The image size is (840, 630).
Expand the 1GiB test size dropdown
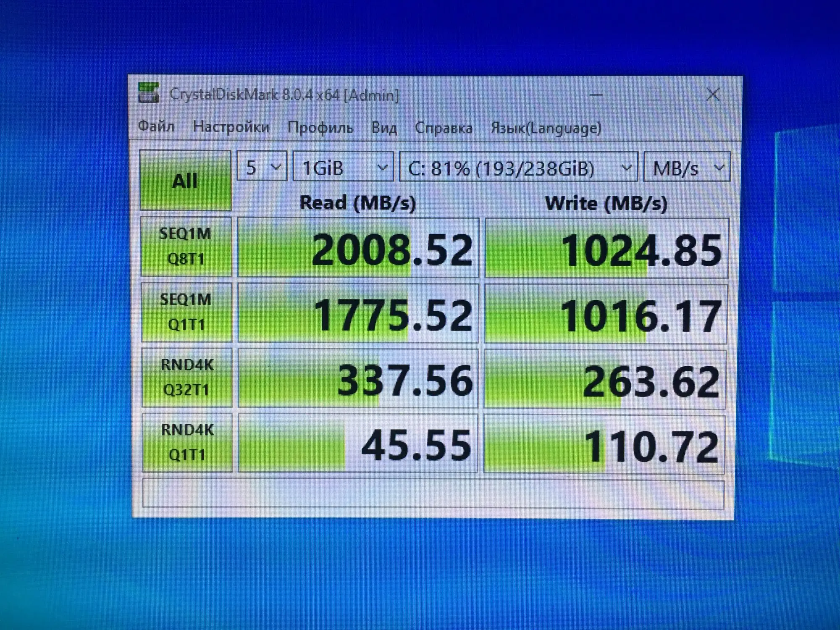(343, 168)
